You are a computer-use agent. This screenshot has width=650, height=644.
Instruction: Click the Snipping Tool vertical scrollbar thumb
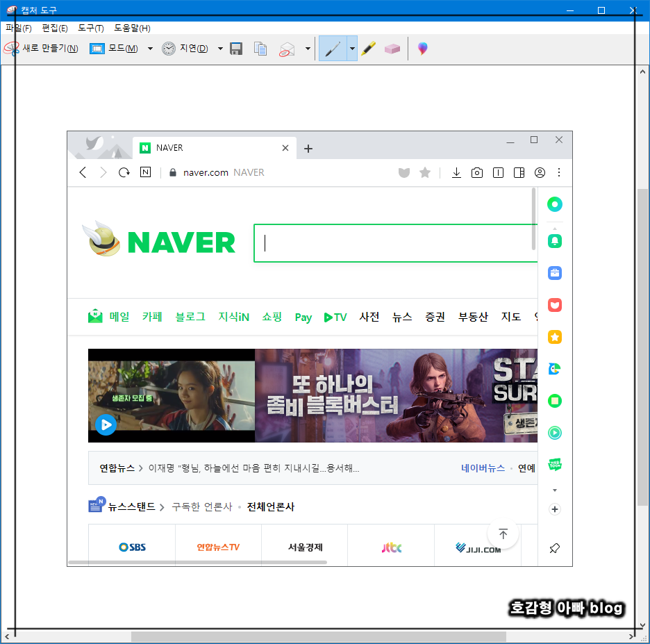pos(642,347)
